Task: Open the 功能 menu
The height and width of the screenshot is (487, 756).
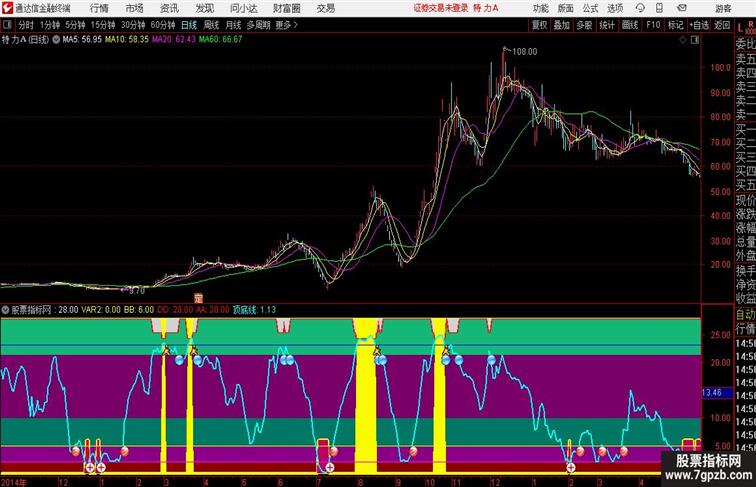Action: (x=540, y=8)
